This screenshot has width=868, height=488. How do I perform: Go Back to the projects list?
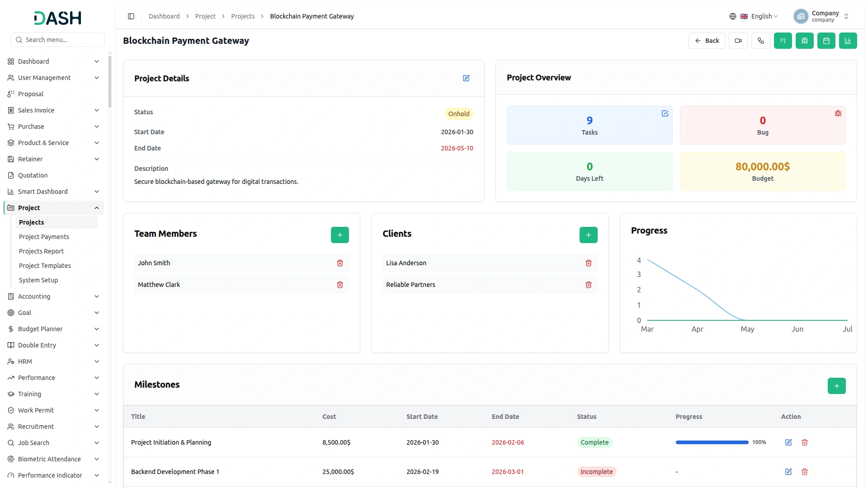[707, 41]
